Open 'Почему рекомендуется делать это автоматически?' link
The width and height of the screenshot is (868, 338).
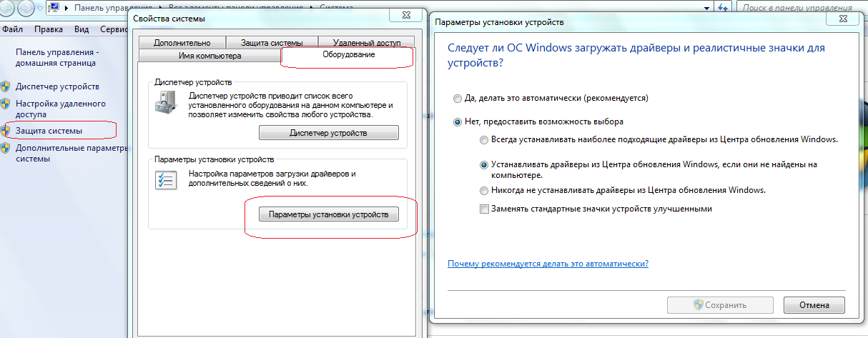tap(548, 264)
